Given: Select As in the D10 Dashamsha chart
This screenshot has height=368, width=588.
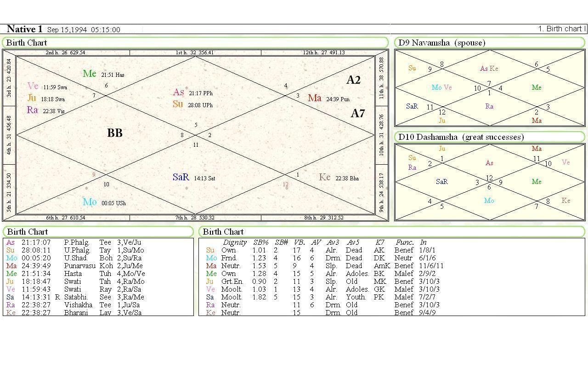Looking at the screenshot, I should 489,163.
